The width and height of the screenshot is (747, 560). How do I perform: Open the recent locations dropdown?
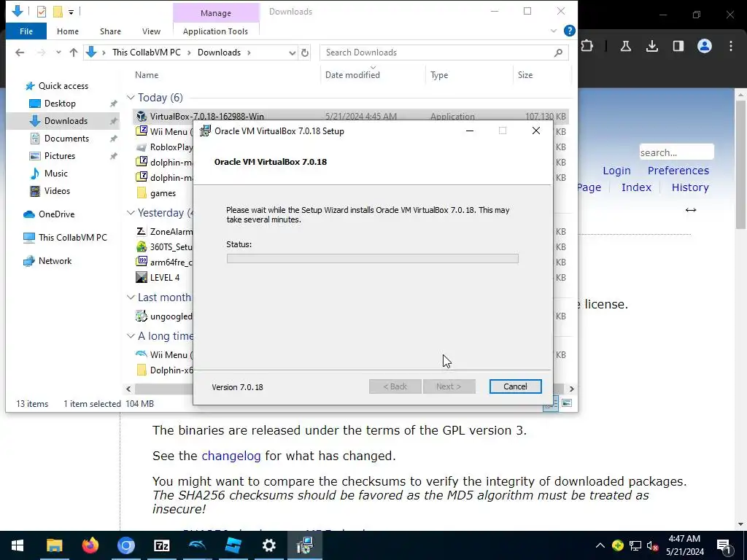[58, 52]
